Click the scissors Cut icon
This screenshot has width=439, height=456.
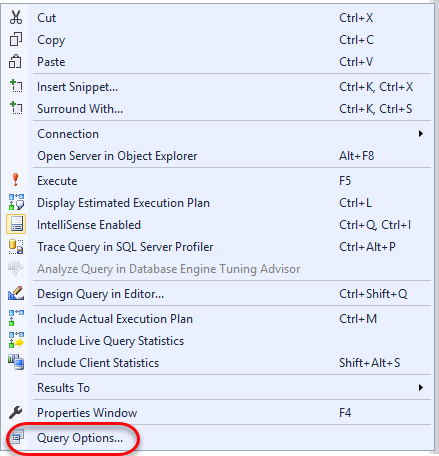coord(16,17)
